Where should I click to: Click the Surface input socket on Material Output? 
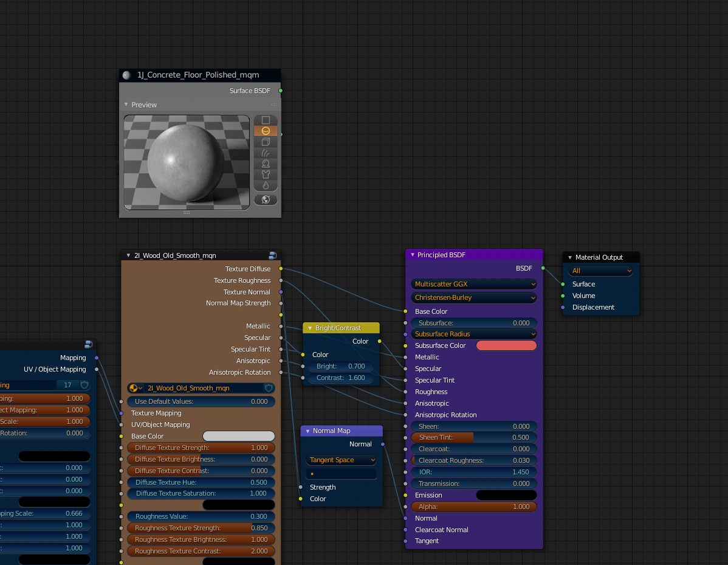pyautogui.click(x=563, y=284)
